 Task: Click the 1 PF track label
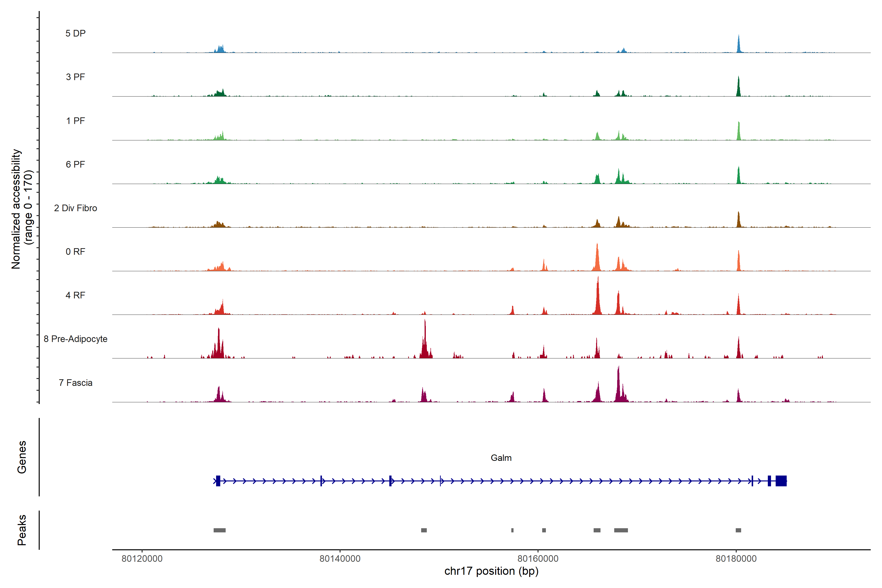click(x=75, y=121)
